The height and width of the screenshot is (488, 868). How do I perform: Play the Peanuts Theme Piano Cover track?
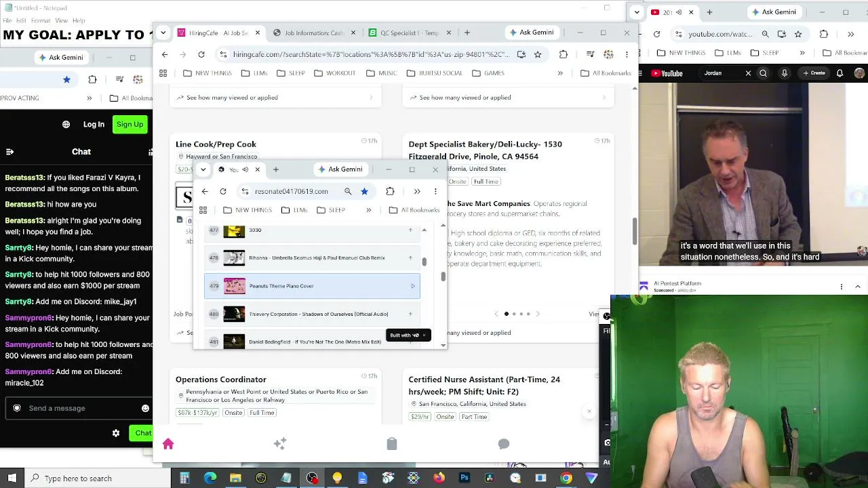[x=412, y=286]
